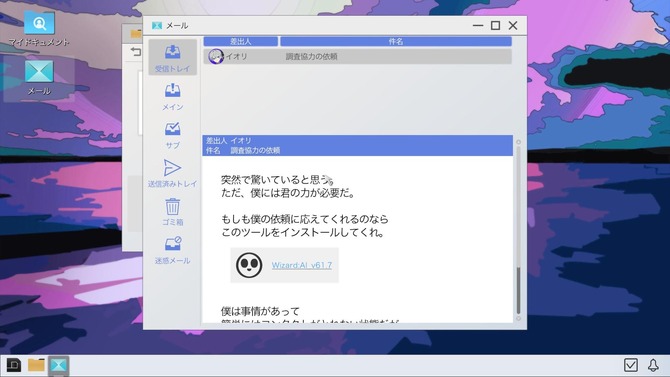Maximize the メール window

[495, 26]
